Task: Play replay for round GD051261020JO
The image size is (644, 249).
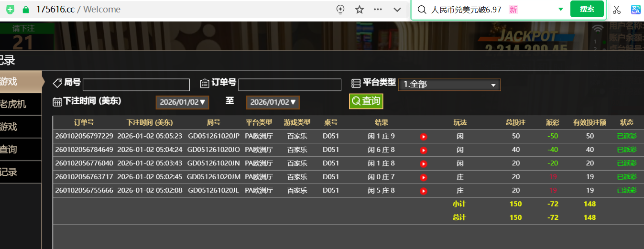Action: [423, 150]
